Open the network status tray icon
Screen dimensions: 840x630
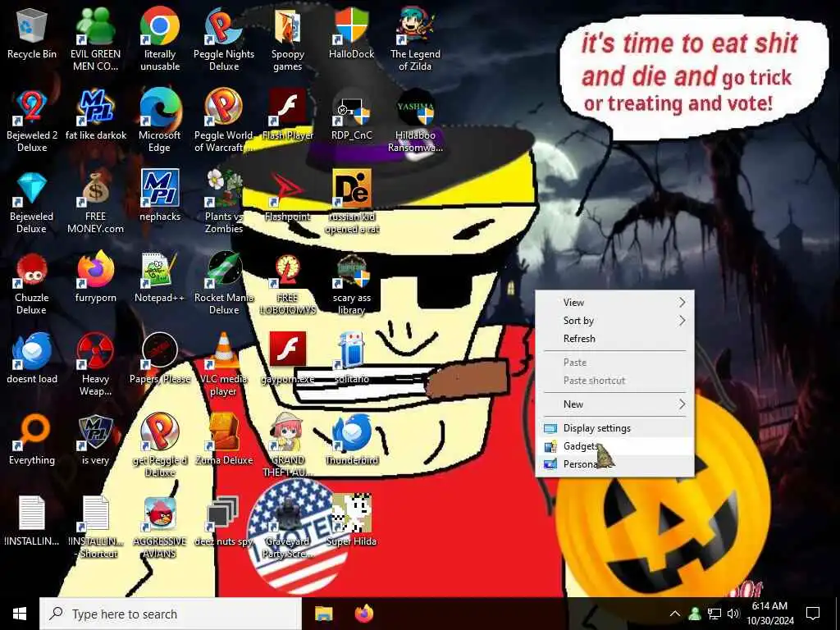point(714,614)
